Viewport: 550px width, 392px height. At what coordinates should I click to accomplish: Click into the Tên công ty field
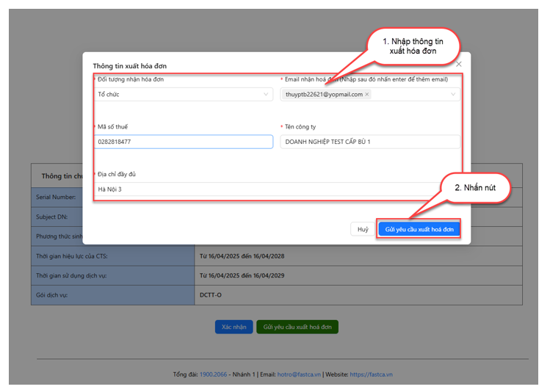369,142
